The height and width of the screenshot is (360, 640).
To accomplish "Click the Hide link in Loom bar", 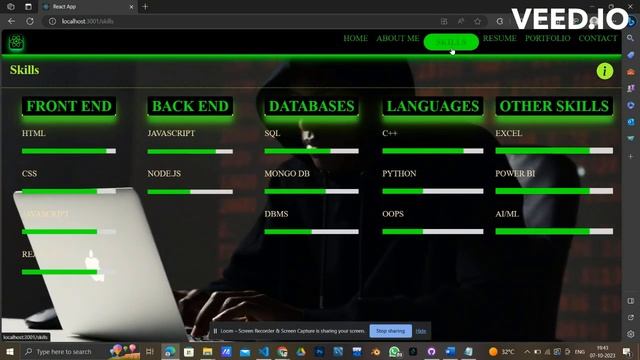I will click(421, 331).
